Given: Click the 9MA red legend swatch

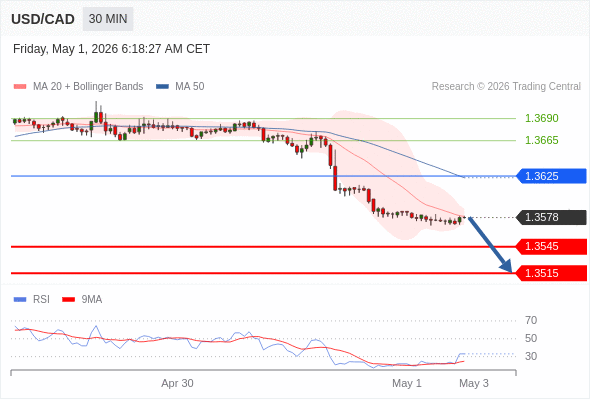Looking at the screenshot, I should (x=68, y=300).
